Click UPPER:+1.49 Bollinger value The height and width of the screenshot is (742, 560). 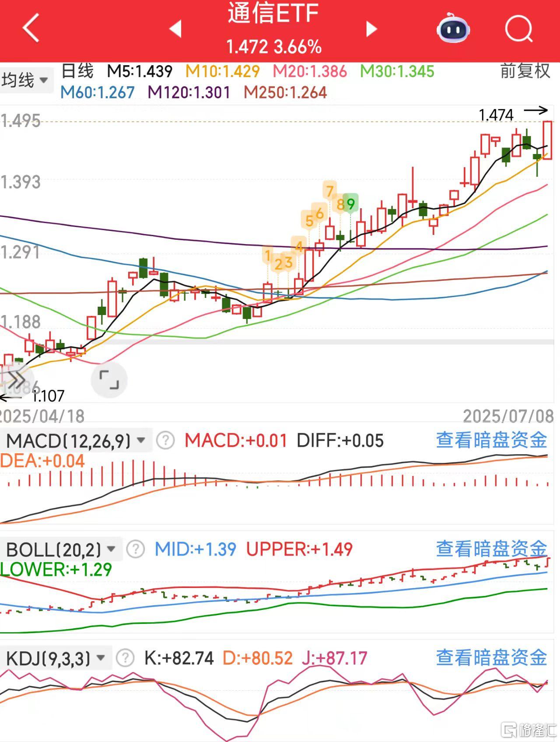coord(299,549)
